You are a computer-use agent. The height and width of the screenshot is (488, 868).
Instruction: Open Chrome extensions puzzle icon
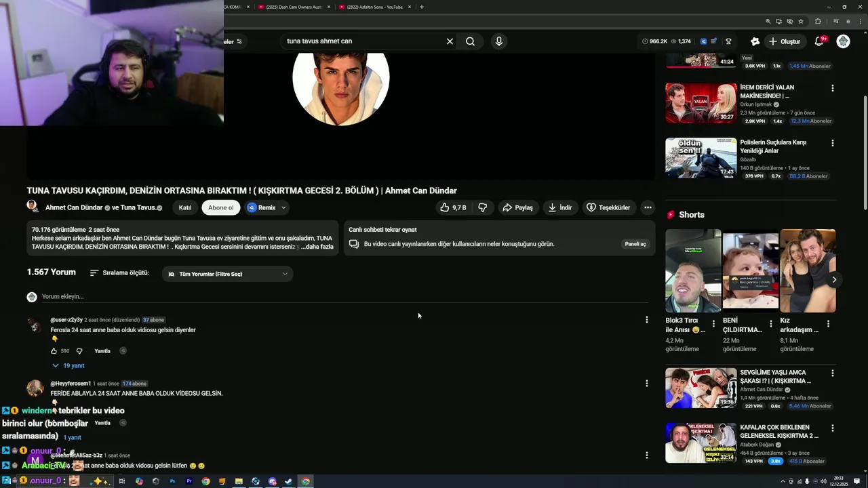coord(818,22)
